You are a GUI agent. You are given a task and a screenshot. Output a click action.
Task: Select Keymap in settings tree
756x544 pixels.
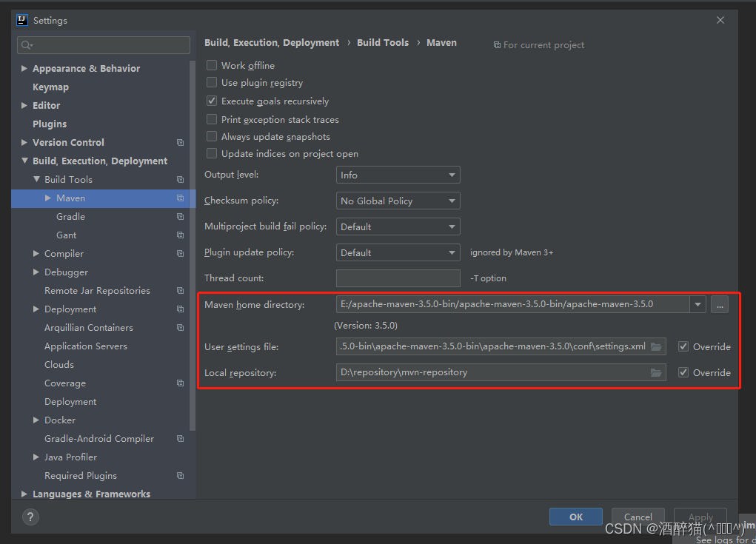point(50,87)
